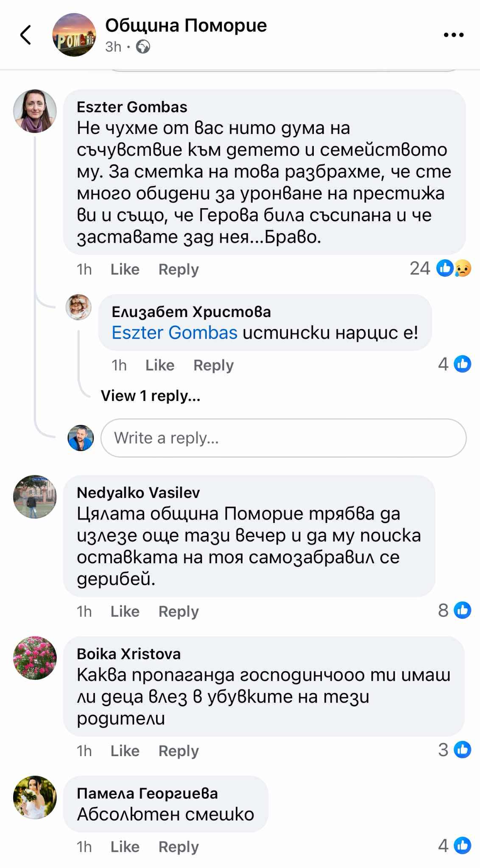
Task: Click the blue Eszter Gombas mention link
Action: (x=174, y=333)
